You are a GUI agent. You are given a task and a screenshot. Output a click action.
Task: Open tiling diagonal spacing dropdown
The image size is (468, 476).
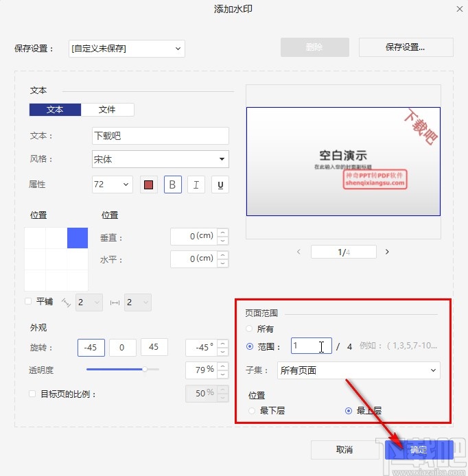point(89,302)
